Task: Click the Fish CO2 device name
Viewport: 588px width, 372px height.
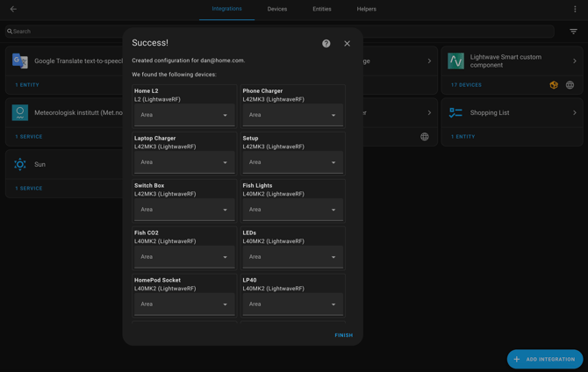Action: (x=147, y=232)
